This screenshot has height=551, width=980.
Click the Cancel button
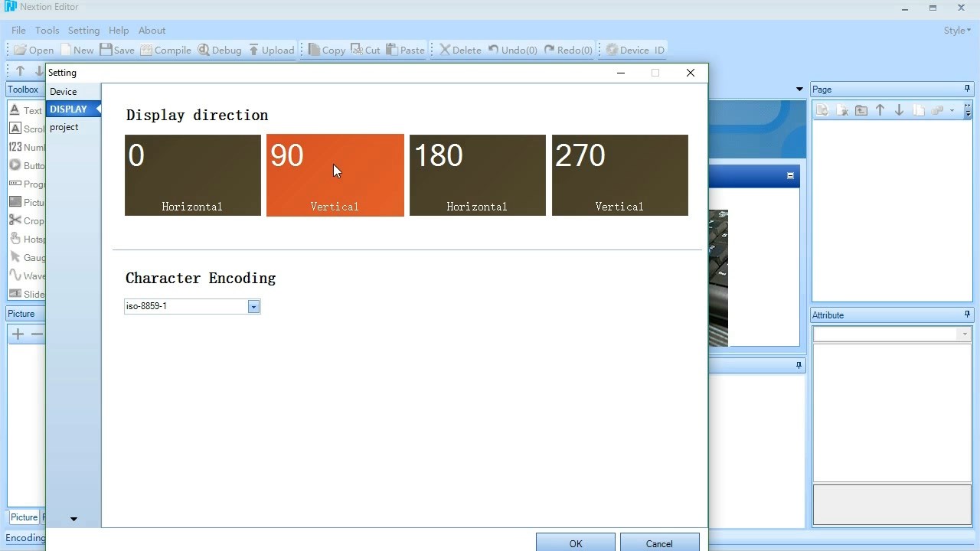pyautogui.click(x=659, y=543)
